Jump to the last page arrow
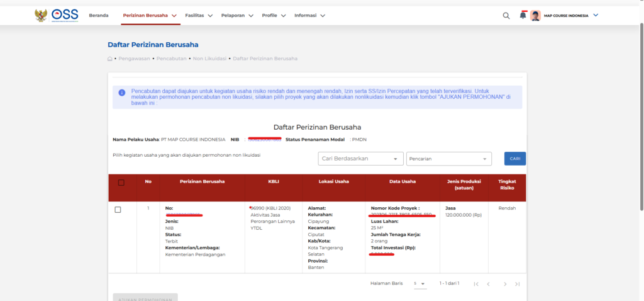Screen dimensions: 644x301 click(518, 284)
